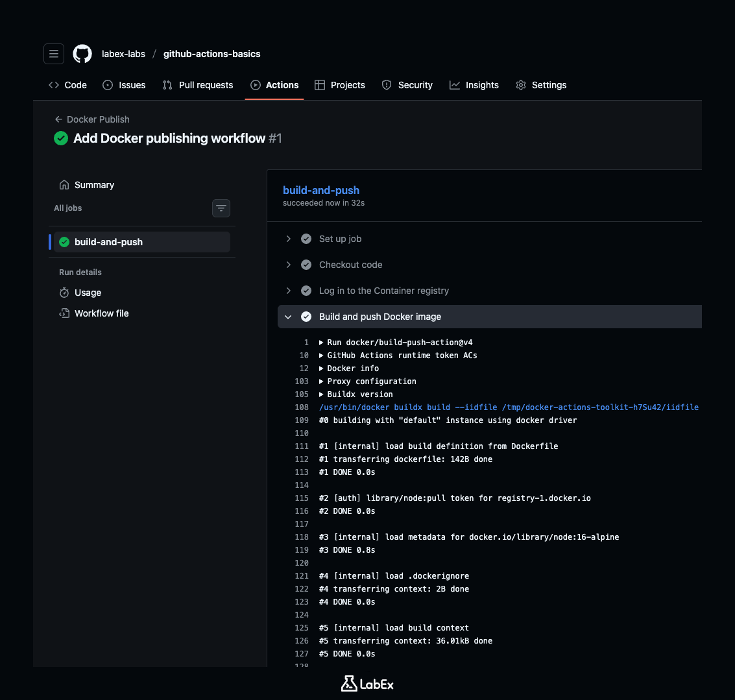The image size is (735, 700).
Task: Click the green check on build-and-push job
Action: tap(64, 242)
